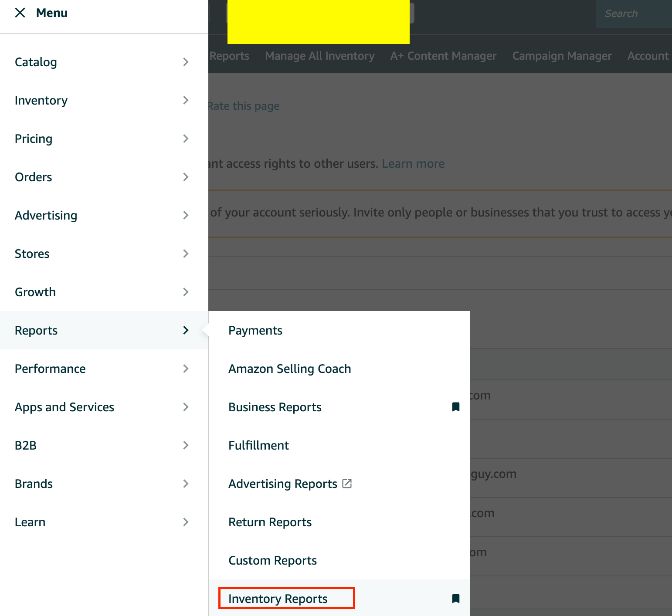Screen dimensions: 672x616
Task: Open Advertising Reports submenu entry
Action: pyautogui.click(x=339, y=484)
